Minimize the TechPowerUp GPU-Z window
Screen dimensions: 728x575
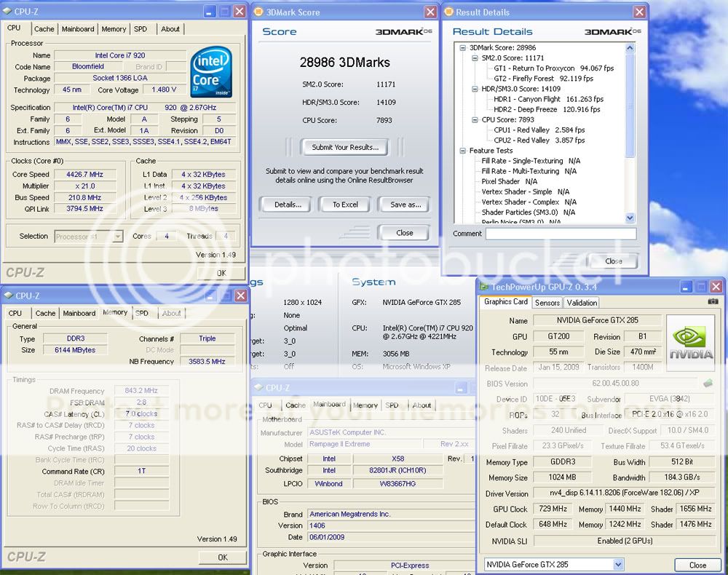tap(687, 287)
